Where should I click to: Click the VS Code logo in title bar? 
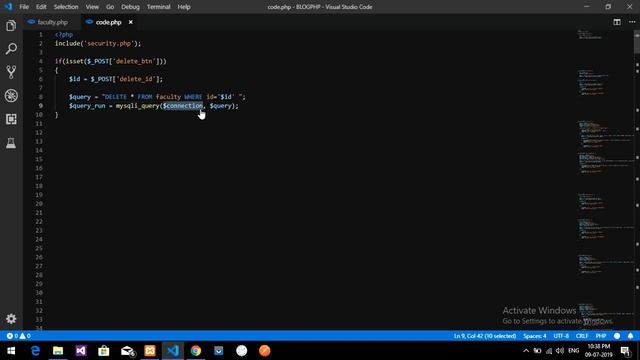tap(8, 7)
